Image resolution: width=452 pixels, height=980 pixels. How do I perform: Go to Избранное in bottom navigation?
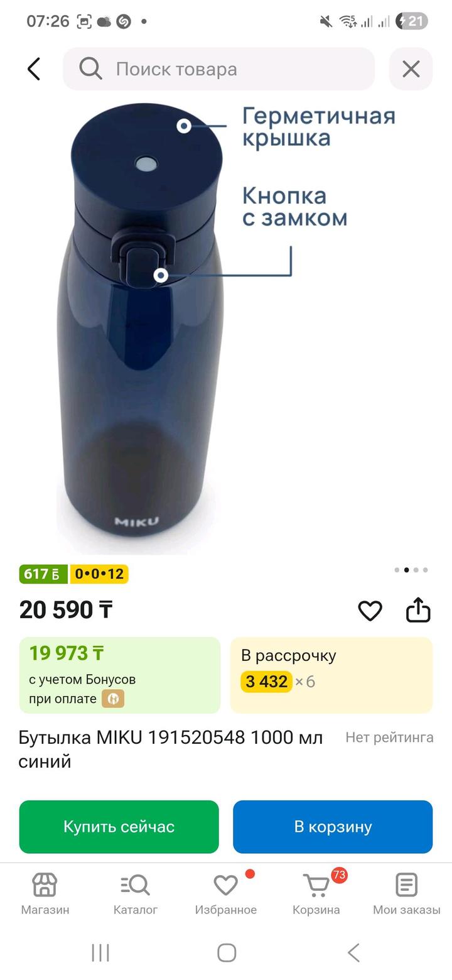225,893
